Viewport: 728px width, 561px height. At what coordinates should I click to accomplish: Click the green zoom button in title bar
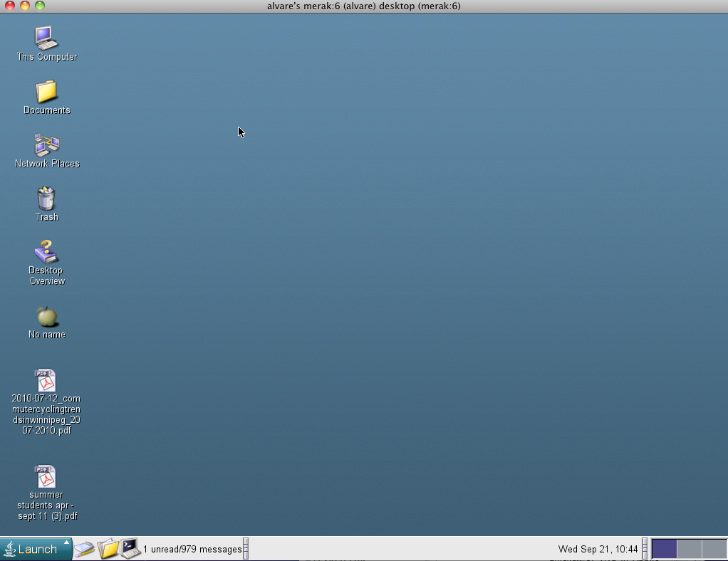(40, 6)
